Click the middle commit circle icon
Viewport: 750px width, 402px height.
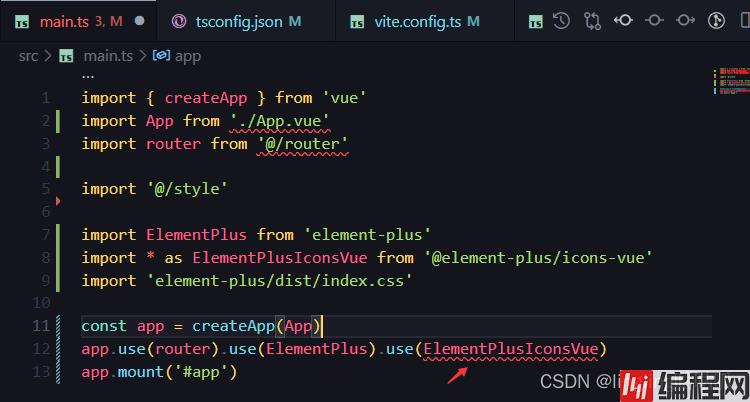click(x=654, y=20)
